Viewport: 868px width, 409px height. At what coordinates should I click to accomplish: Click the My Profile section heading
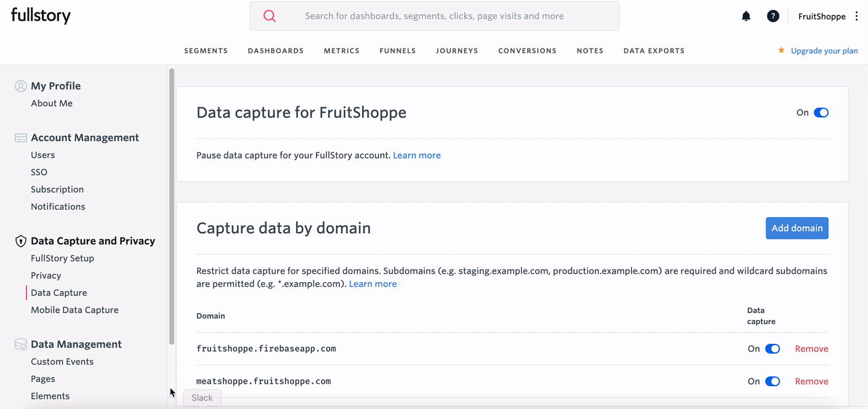[55, 86]
